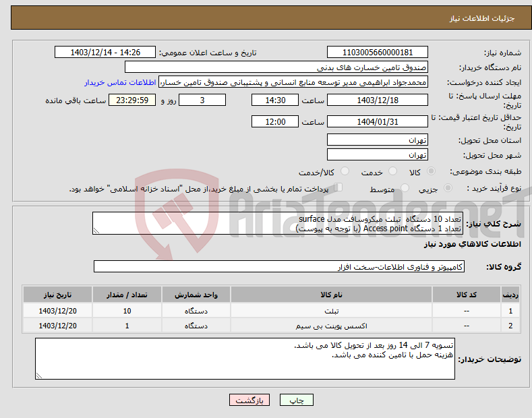The width and height of the screenshot is (532, 418).
Task: Open the اطلاعات تماس خریدار link
Action: click(120, 82)
